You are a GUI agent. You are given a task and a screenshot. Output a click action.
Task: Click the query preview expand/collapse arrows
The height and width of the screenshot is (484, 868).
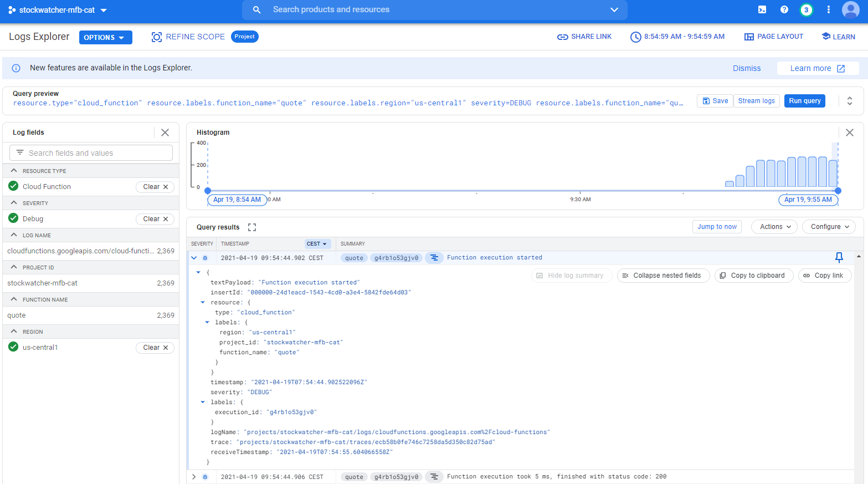click(849, 101)
